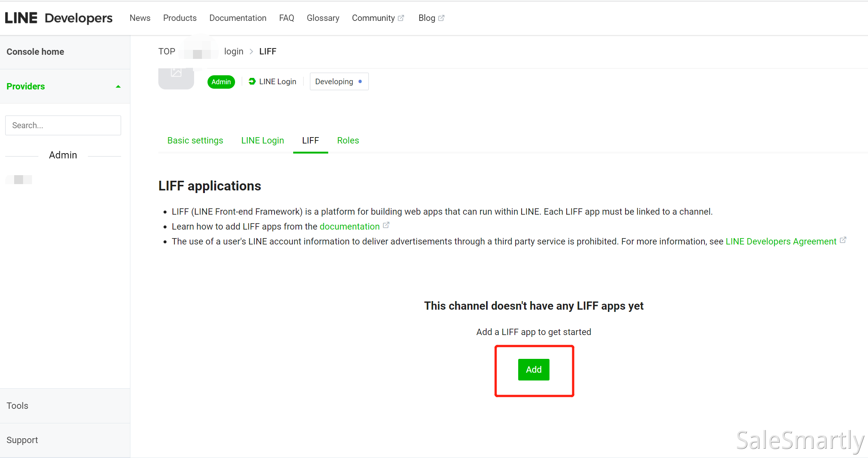The height and width of the screenshot is (458, 868).
Task: Open the LINE Developers Agreement link
Action: tap(781, 241)
